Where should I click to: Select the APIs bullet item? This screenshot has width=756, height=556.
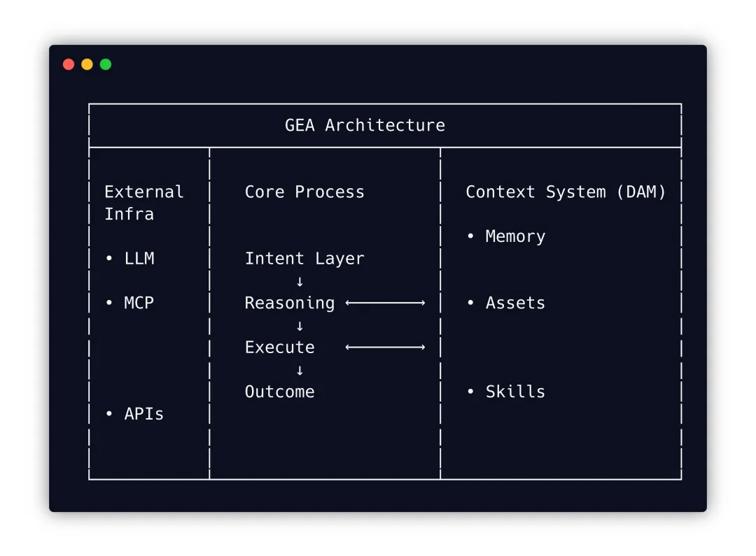(x=143, y=414)
